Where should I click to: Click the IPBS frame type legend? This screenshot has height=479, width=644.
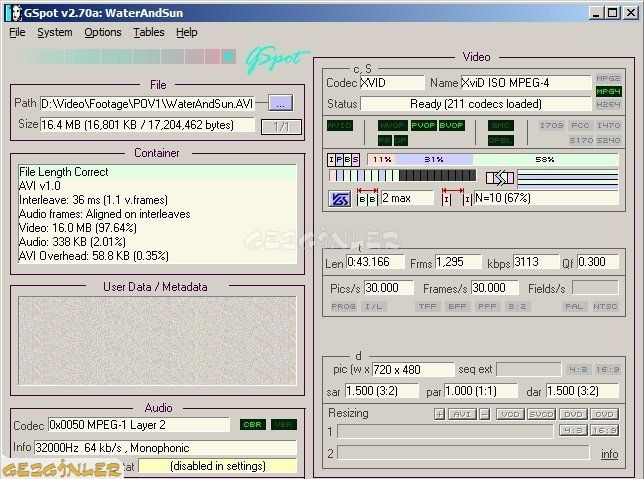pyautogui.click(x=343, y=159)
